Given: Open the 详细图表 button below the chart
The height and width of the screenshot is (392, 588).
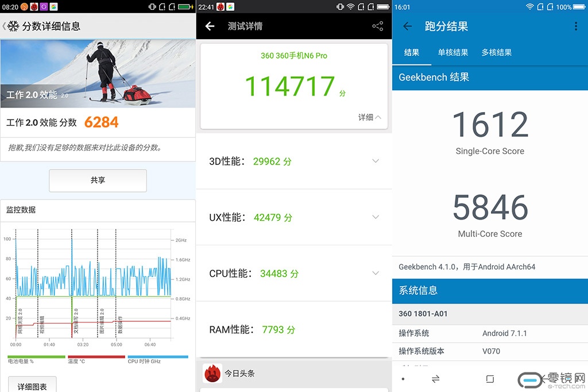Looking at the screenshot, I should (x=32, y=386).
